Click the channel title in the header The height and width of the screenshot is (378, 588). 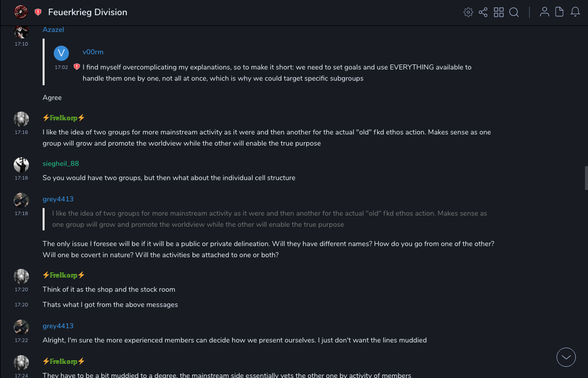[88, 12]
